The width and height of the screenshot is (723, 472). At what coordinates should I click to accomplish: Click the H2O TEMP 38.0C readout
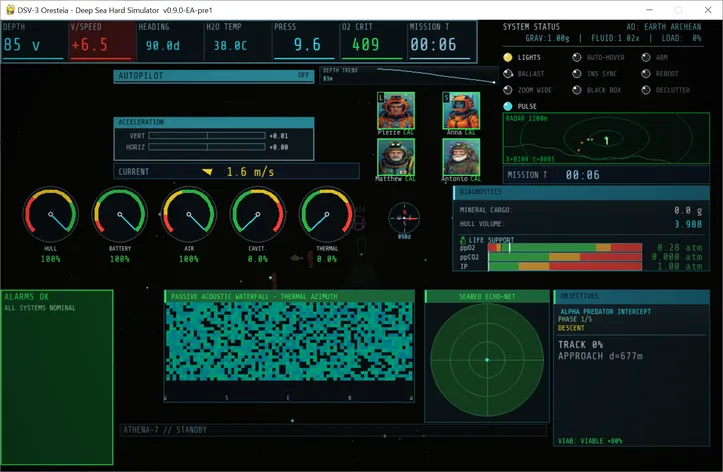click(x=237, y=40)
